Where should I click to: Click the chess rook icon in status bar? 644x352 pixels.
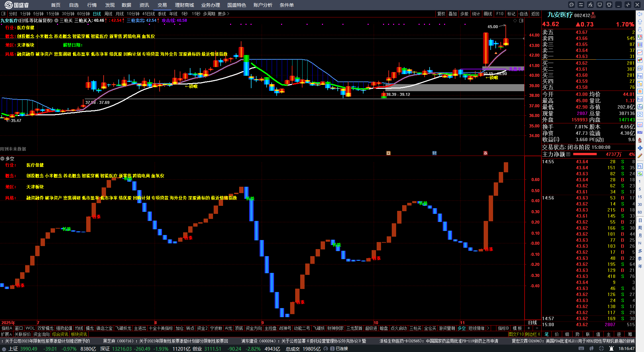click(x=611, y=349)
